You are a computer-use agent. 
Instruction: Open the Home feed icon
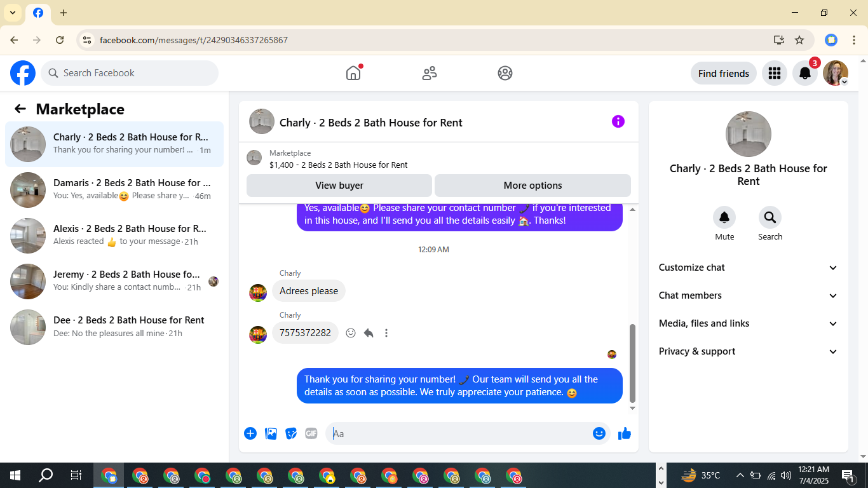[x=353, y=73]
